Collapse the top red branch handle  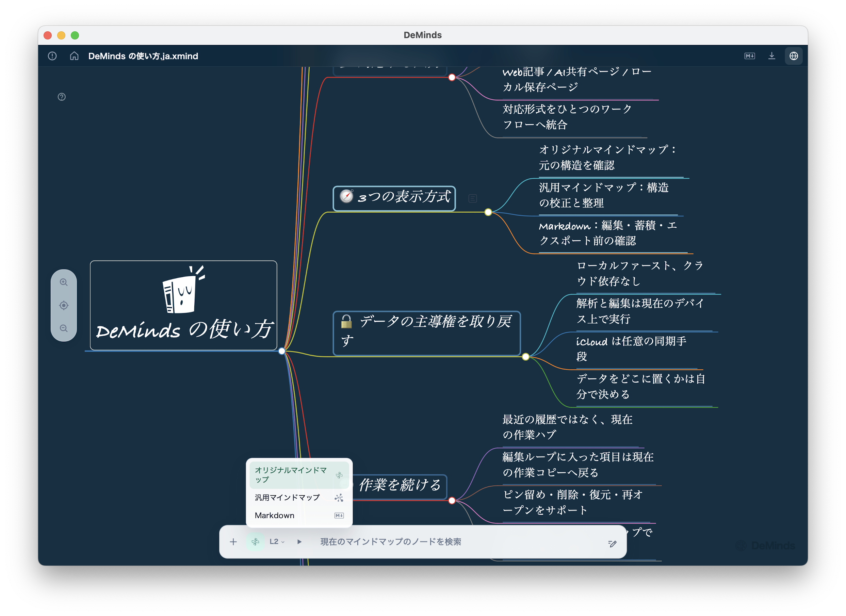452,78
